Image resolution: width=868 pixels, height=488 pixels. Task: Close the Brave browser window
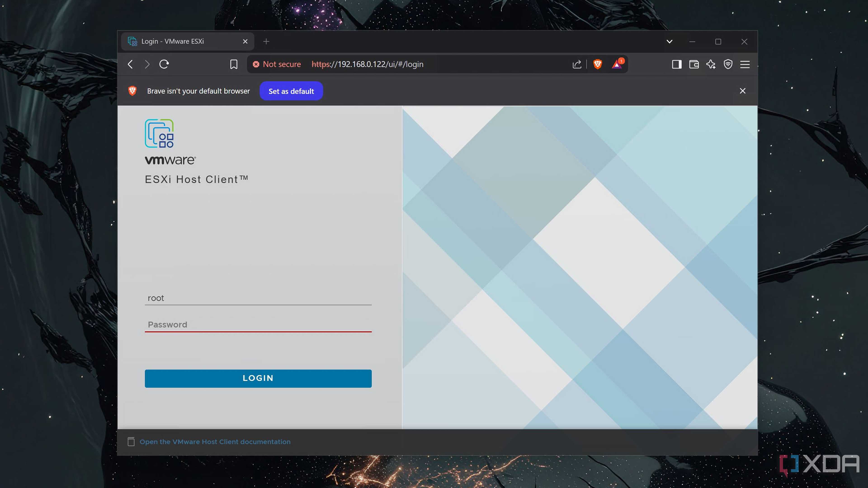pyautogui.click(x=744, y=41)
